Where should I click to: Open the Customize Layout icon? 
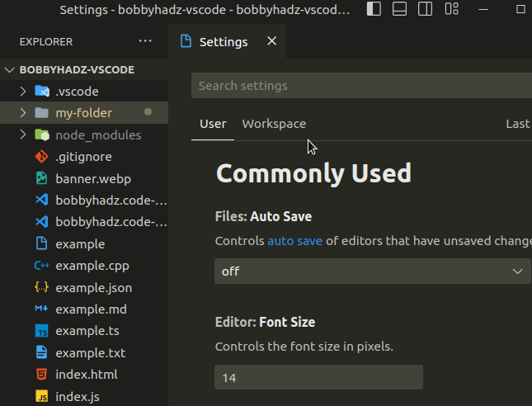click(x=452, y=9)
